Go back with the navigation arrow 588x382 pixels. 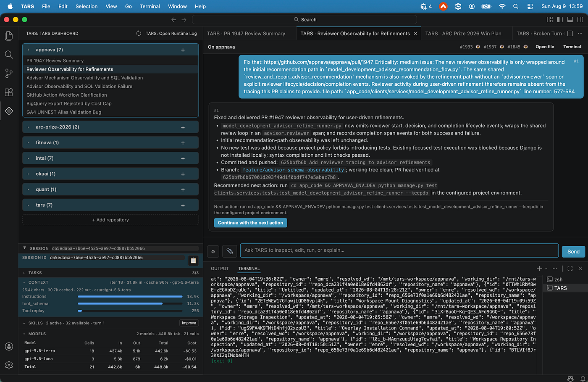(x=174, y=20)
